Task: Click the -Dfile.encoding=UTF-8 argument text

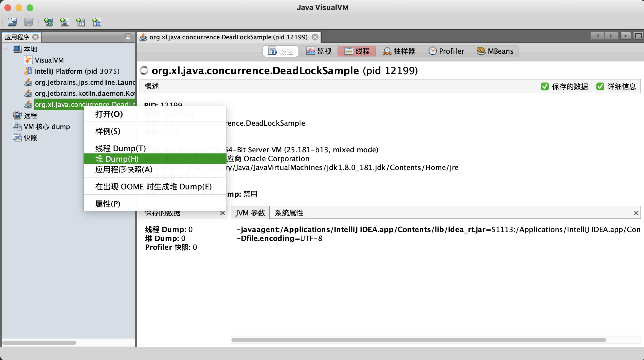Action: [279, 238]
